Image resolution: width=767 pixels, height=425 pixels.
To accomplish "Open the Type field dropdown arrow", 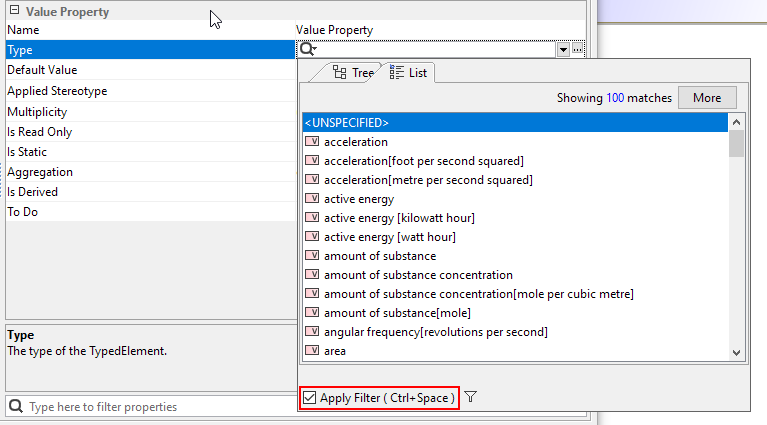I will point(564,49).
